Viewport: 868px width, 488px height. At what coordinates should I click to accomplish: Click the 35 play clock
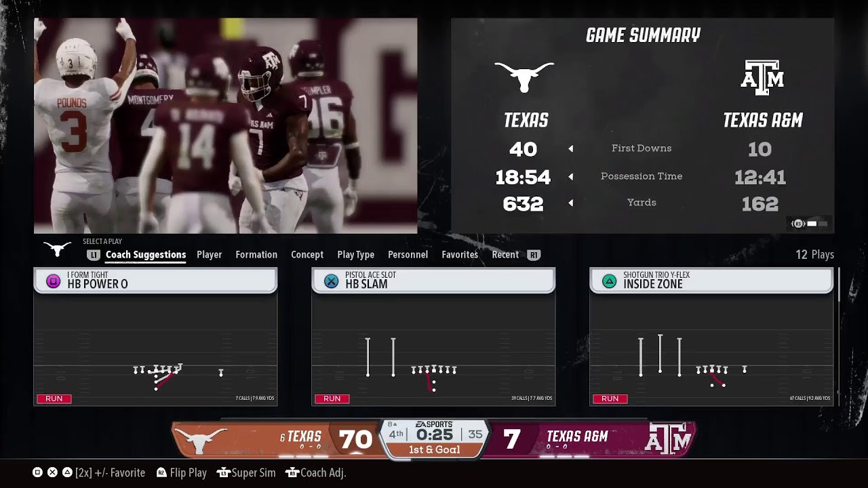pyautogui.click(x=475, y=434)
